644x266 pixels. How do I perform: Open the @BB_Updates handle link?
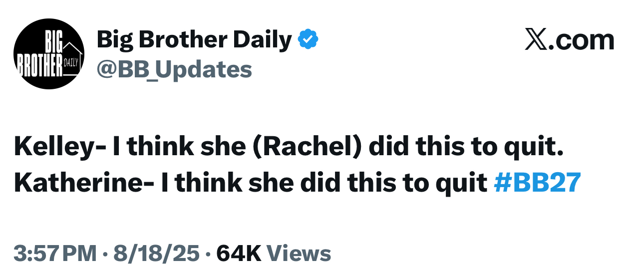tap(174, 69)
